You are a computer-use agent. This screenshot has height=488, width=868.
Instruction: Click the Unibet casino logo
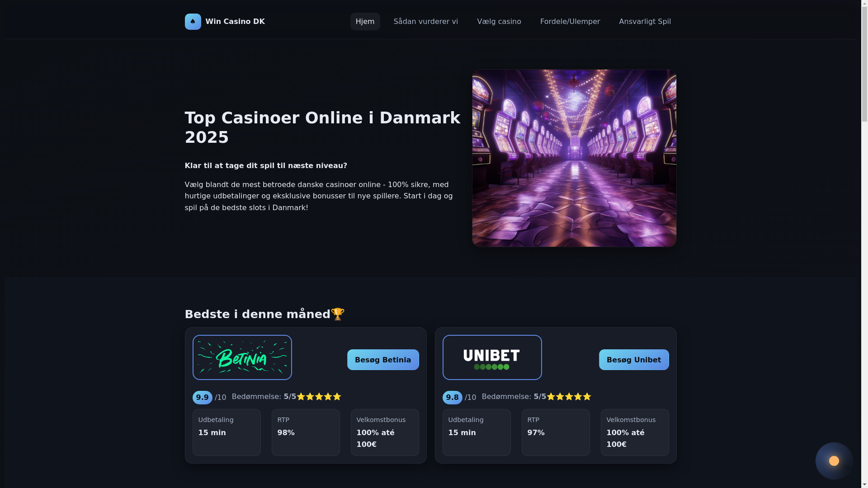(x=492, y=357)
